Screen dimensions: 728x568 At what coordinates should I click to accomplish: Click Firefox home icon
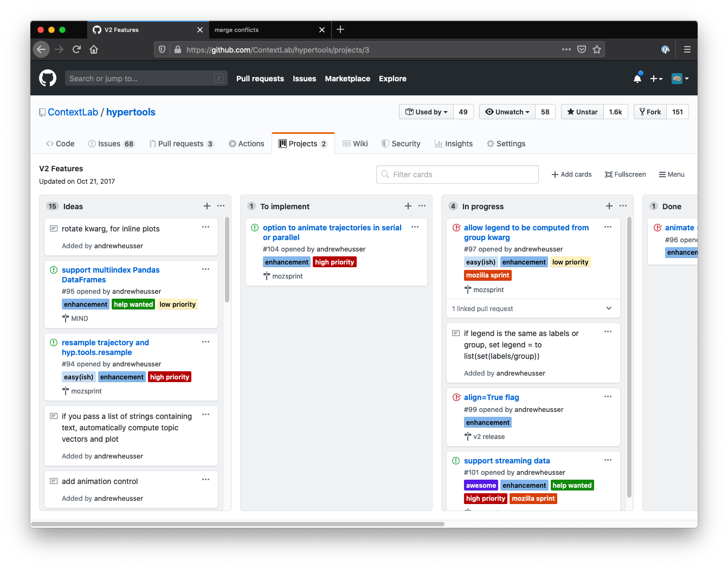[94, 49]
